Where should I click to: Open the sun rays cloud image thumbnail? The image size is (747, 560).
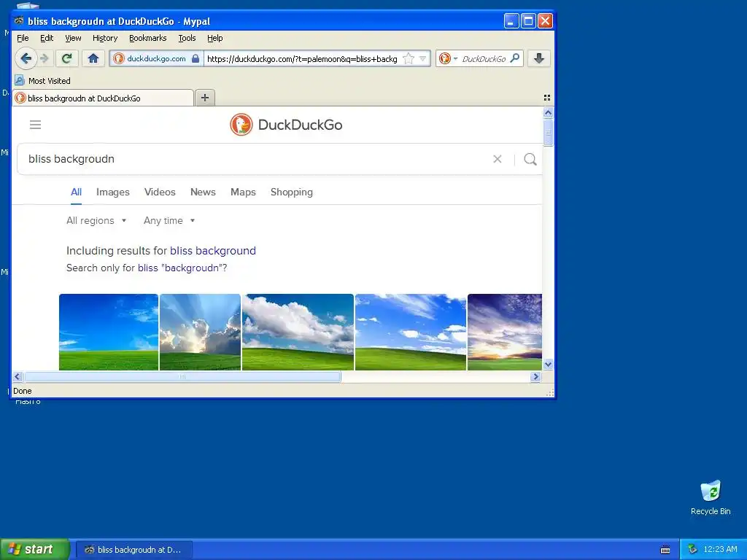200,332
